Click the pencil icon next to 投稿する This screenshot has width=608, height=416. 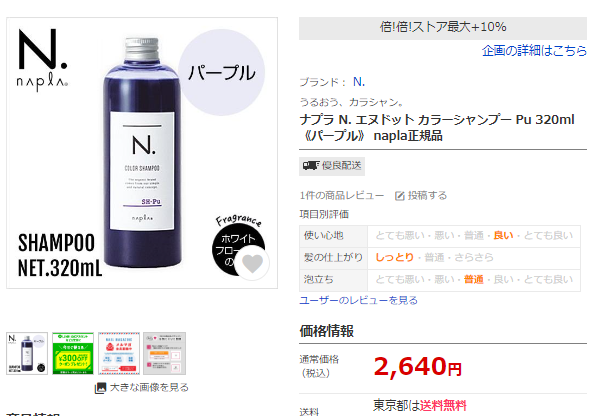click(399, 196)
